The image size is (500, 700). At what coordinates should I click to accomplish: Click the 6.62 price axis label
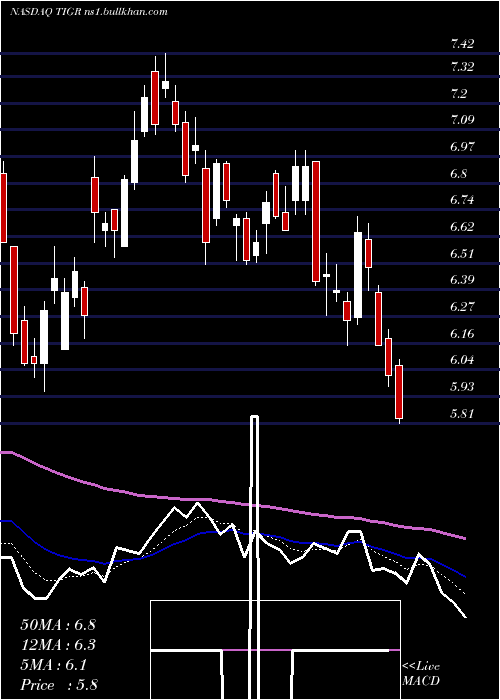(x=462, y=226)
